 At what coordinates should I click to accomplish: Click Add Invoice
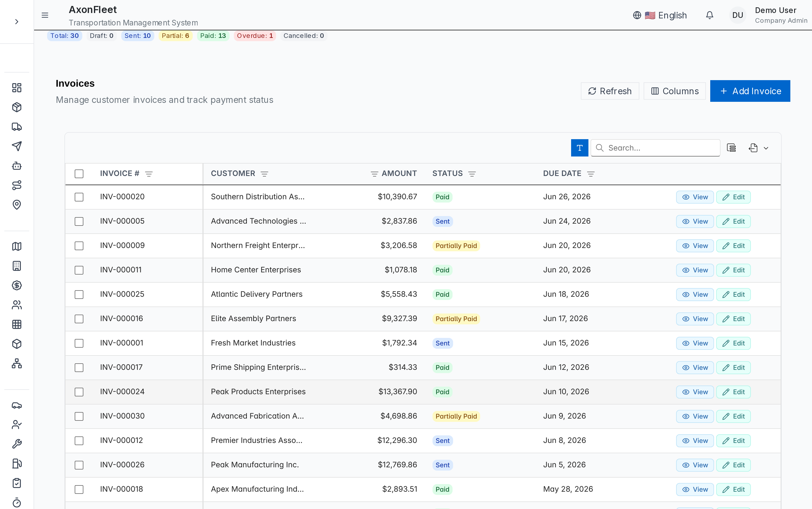coord(750,91)
